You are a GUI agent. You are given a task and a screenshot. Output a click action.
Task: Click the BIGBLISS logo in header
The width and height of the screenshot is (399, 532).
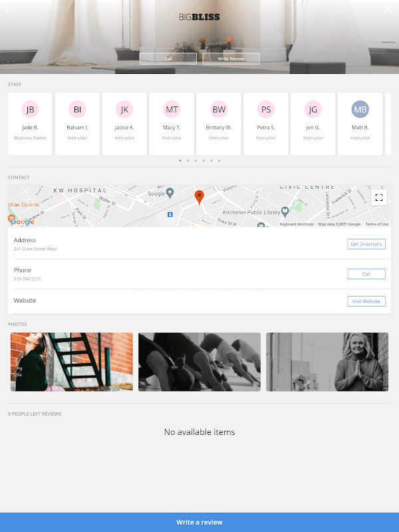tap(199, 17)
